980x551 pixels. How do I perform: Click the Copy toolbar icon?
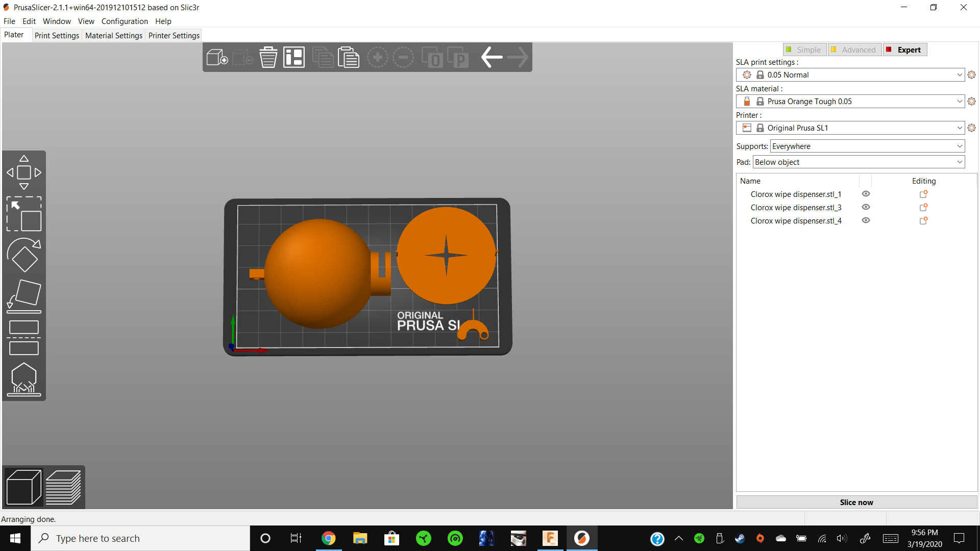click(323, 57)
